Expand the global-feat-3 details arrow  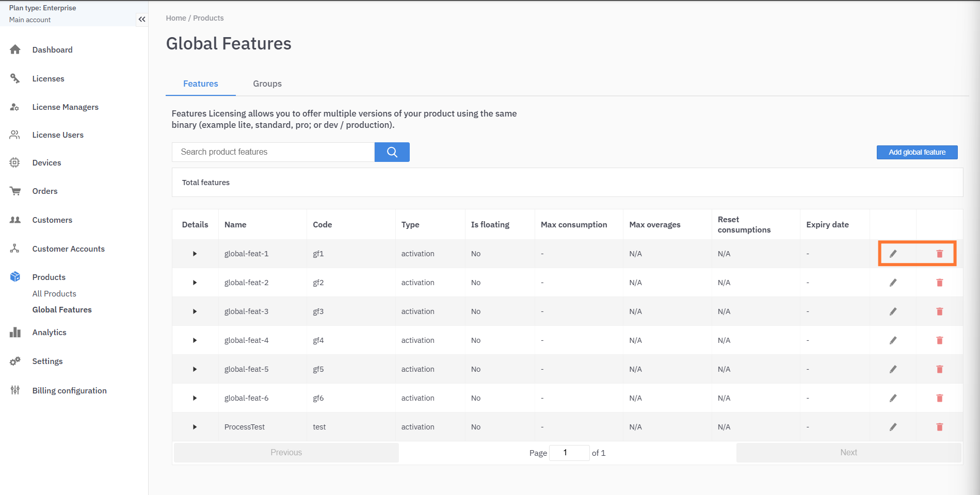click(x=195, y=311)
